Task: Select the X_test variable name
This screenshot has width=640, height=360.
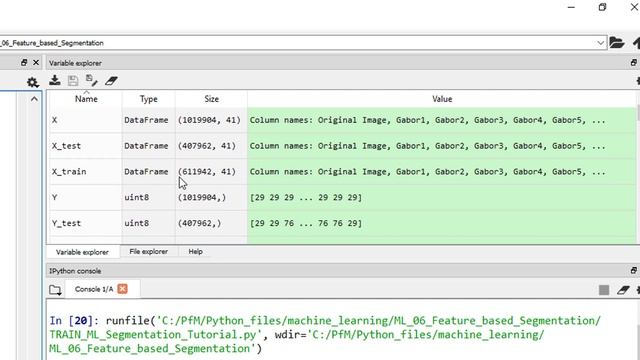Action: point(66,146)
